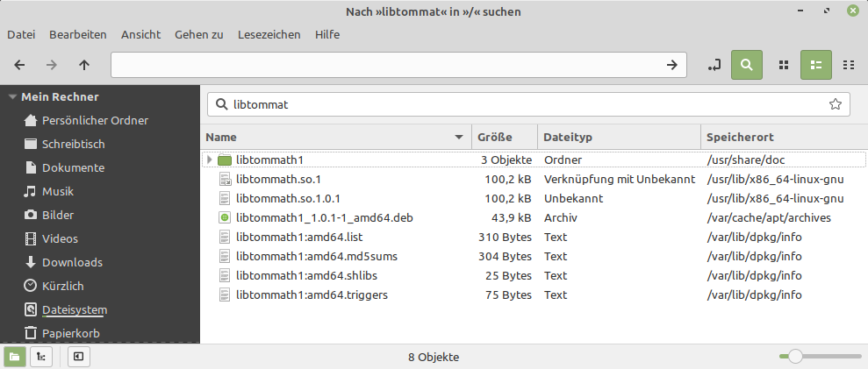The image size is (868, 369).
Task: Click the back navigation arrow
Action: [20, 65]
